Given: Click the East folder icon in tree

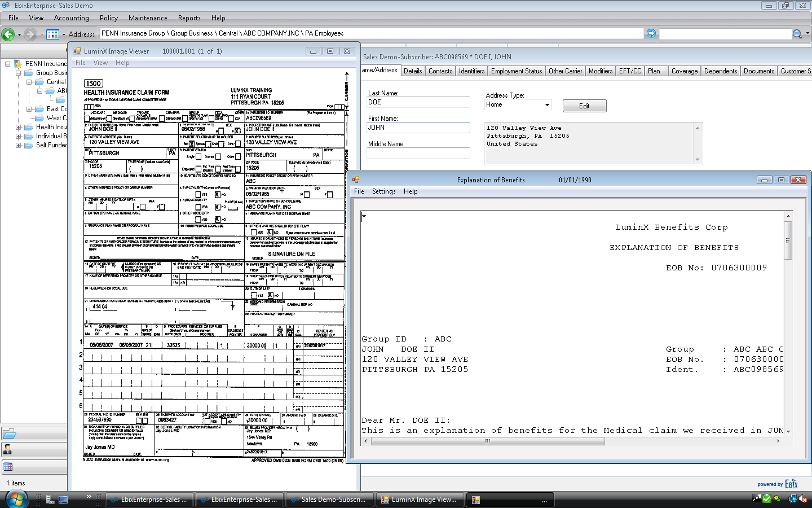Looking at the screenshot, I should pos(39,109).
